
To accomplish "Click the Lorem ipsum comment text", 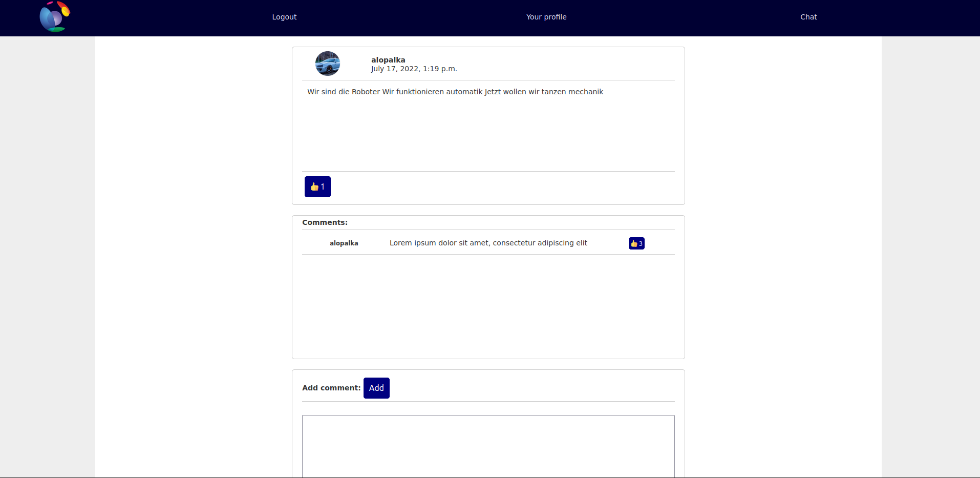I will coord(488,243).
